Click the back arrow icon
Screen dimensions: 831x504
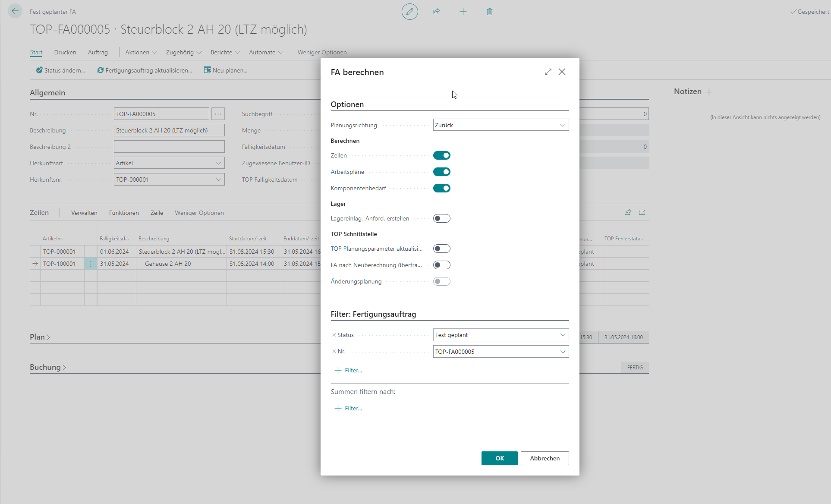click(x=15, y=11)
